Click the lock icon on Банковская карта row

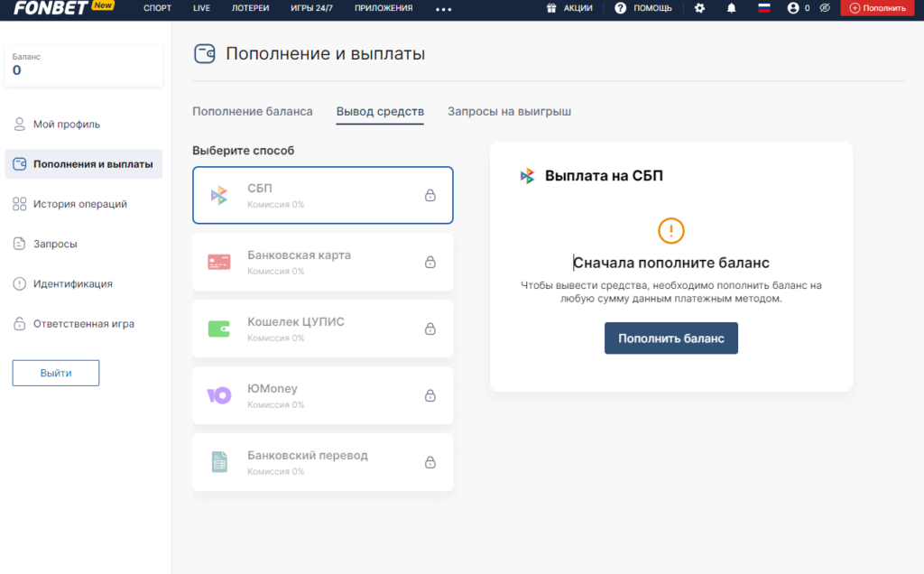pyautogui.click(x=430, y=262)
